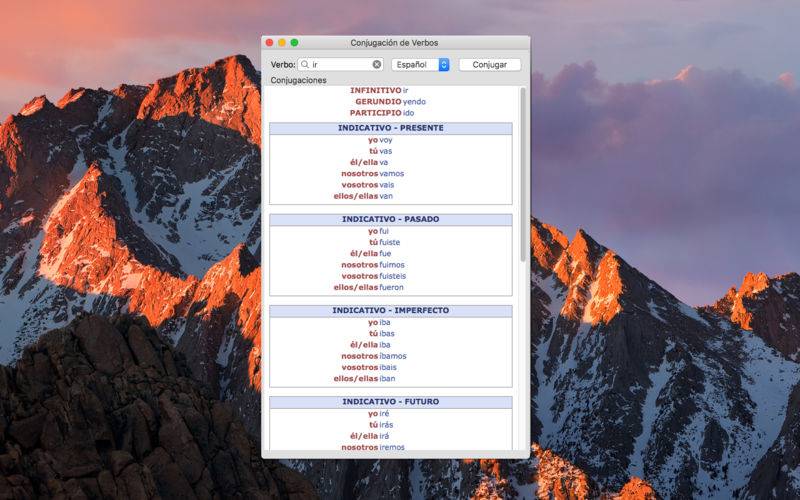Focus the Verbo input field containing ir
This screenshot has height=500, width=800.
coord(341,65)
